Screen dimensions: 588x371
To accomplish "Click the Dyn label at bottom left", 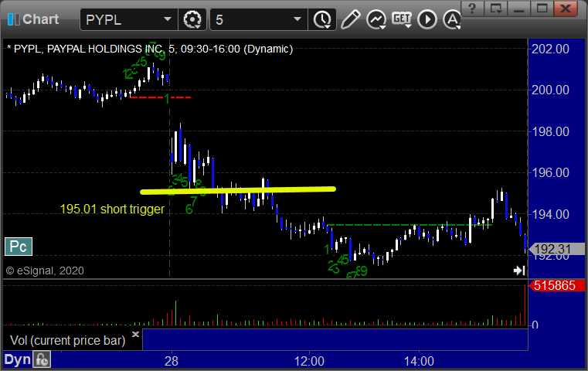I will [x=18, y=359].
